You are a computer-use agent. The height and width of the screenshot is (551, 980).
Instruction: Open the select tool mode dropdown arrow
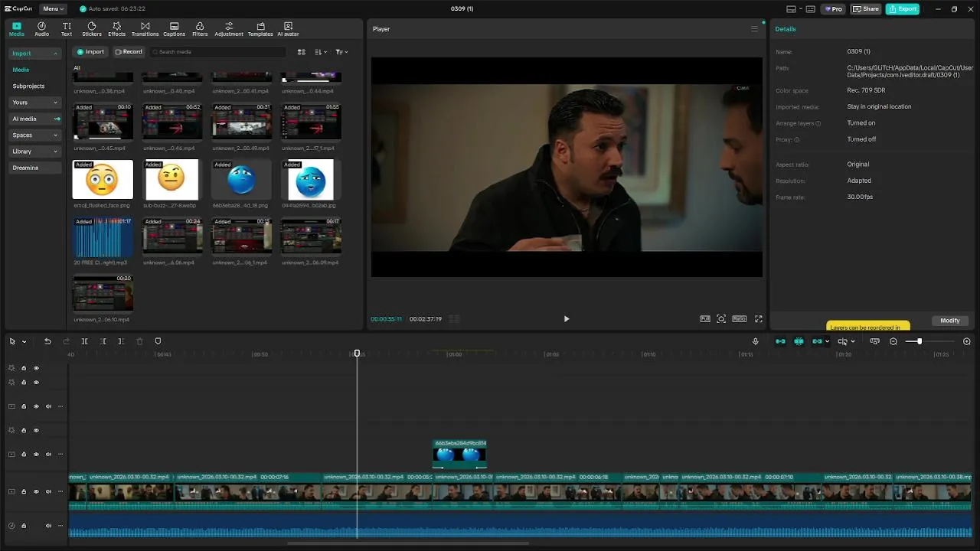(24, 341)
